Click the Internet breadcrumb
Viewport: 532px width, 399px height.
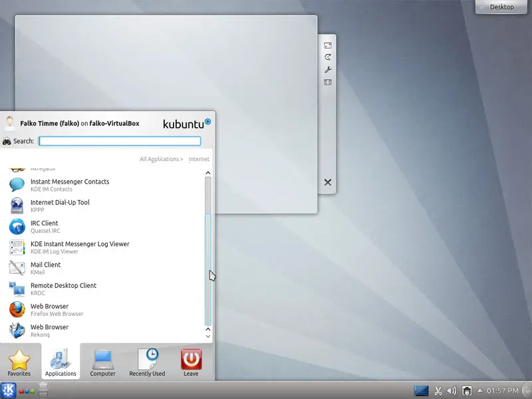point(199,159)
